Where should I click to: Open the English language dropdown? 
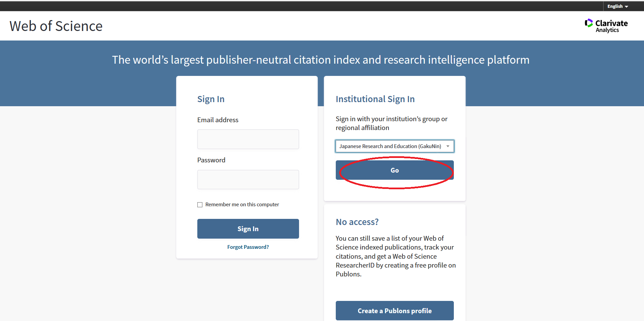[x=617, y=6]
